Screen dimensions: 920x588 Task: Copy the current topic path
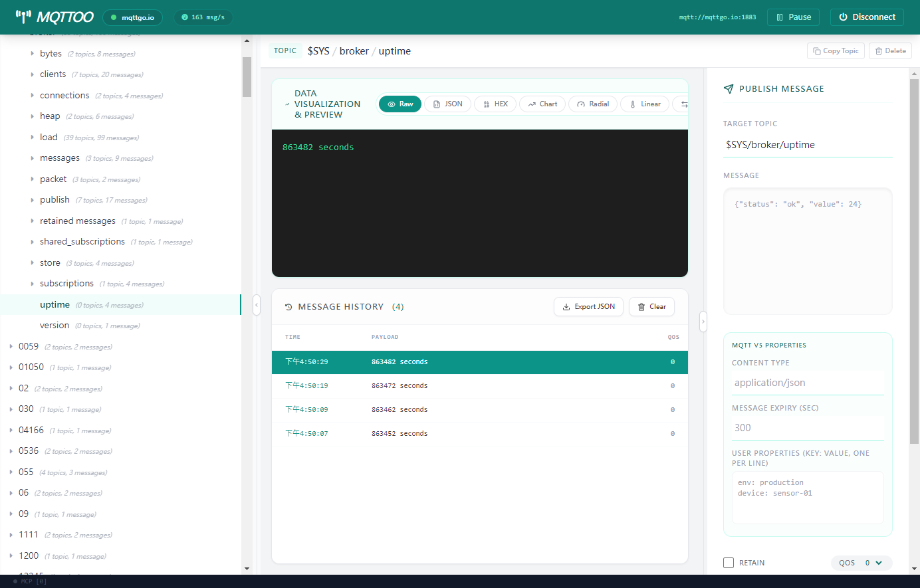tap(836, 51)
